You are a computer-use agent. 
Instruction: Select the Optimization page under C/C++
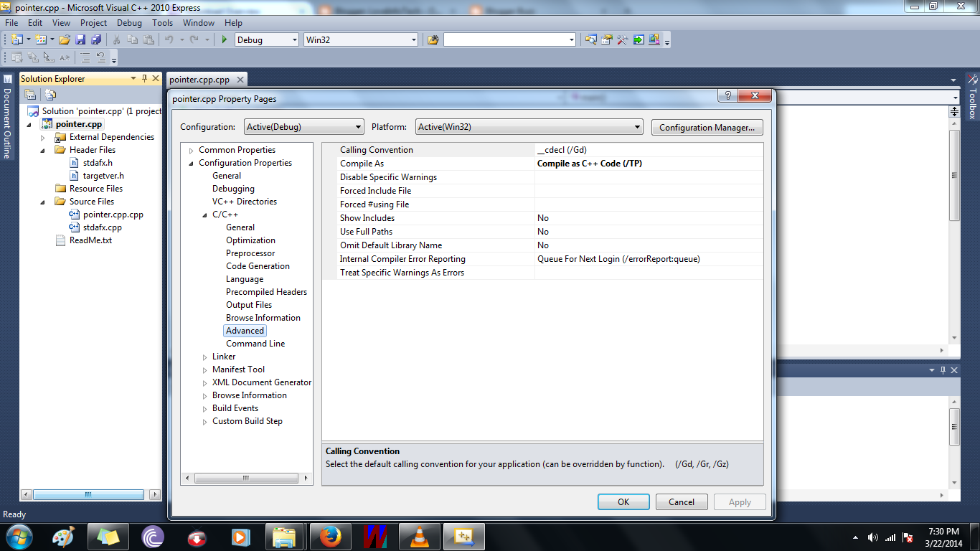250,240
